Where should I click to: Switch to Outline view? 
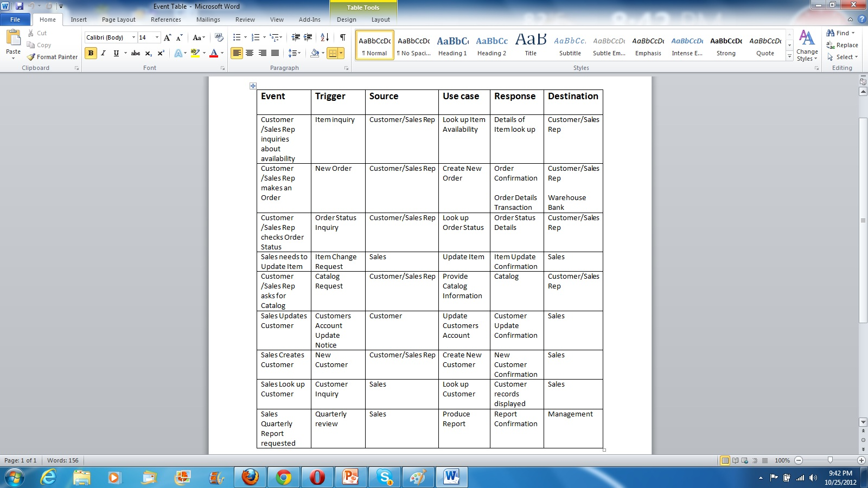(755, 460)
